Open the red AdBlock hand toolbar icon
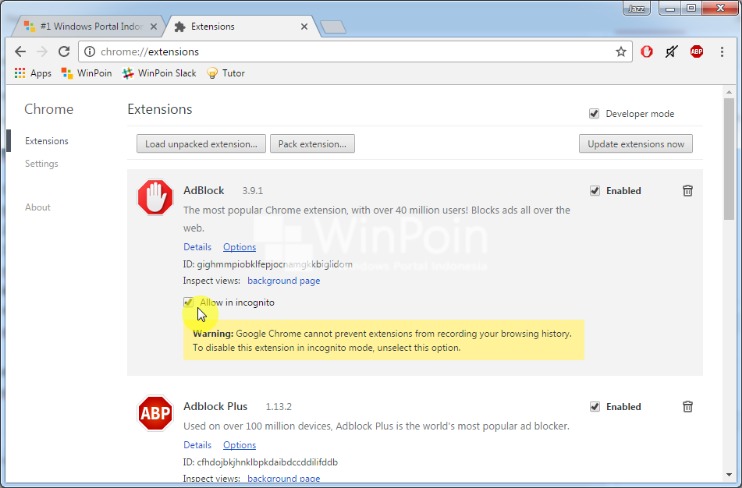 [x=646, y=52]
